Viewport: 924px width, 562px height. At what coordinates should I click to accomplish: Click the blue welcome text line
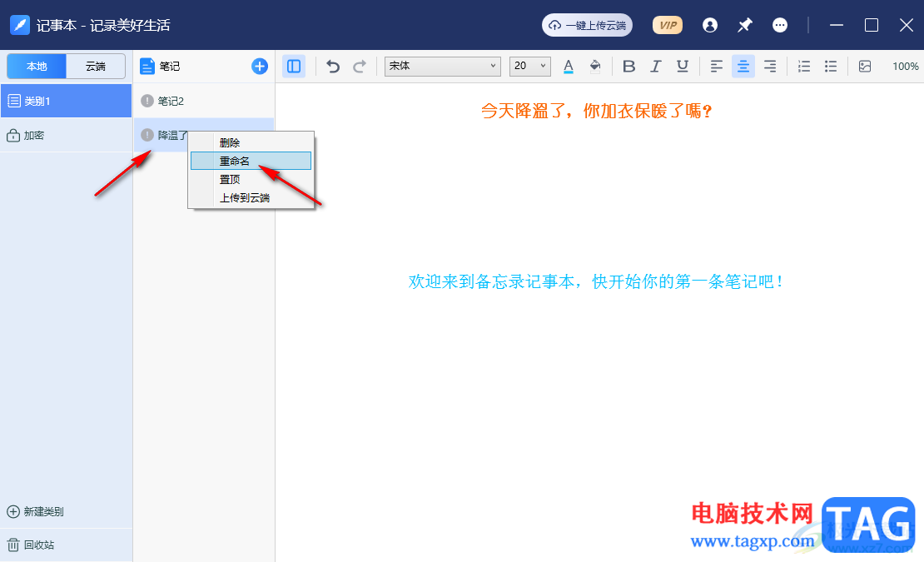coord(596,281)
